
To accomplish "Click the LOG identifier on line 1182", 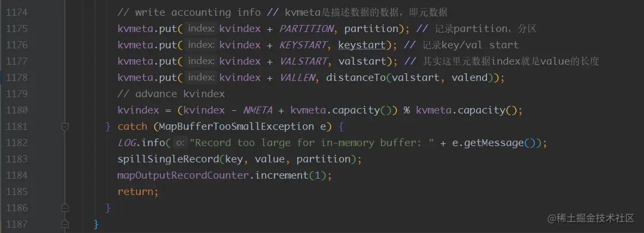I will pos(127,143).
